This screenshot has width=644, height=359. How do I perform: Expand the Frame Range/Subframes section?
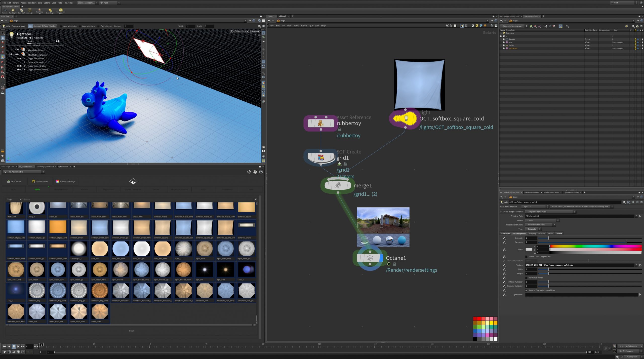tap(501, 212)
